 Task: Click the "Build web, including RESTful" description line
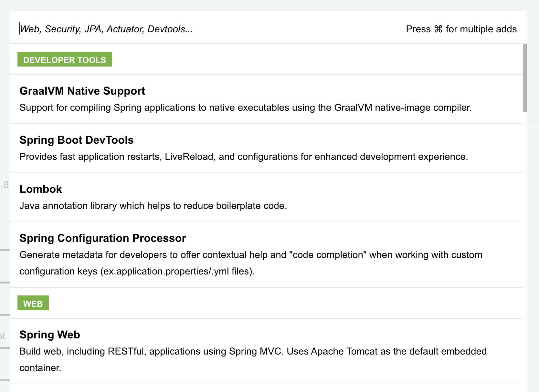tap(253, 351)
